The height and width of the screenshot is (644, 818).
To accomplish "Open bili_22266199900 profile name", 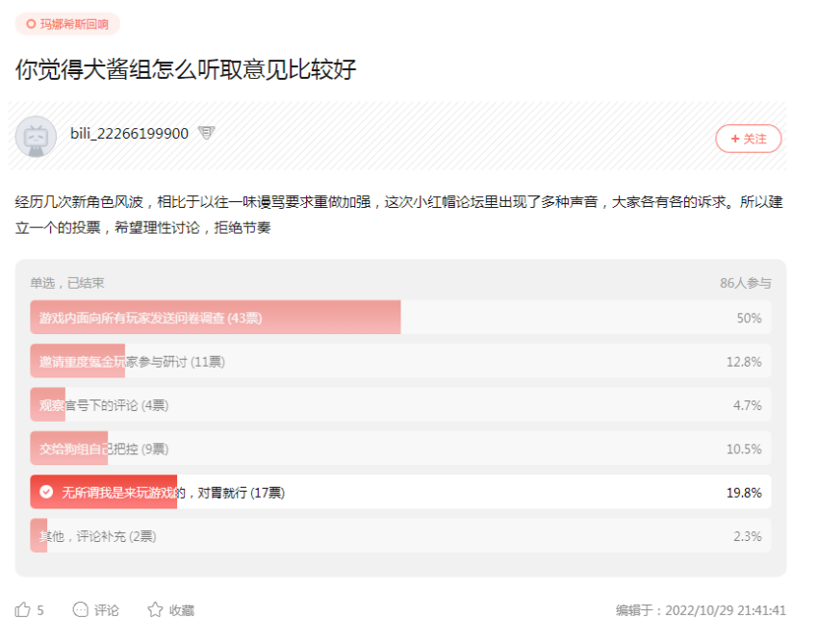I will (x=129, y=134).
